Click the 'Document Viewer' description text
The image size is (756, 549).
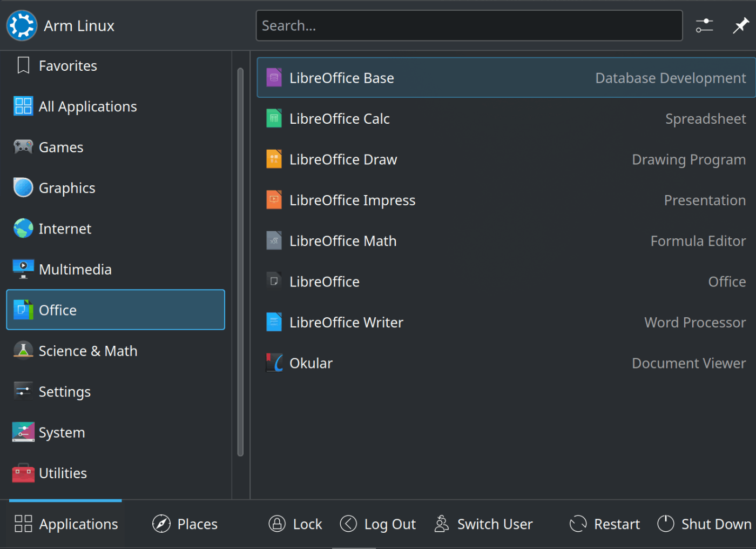click(688, 363)
